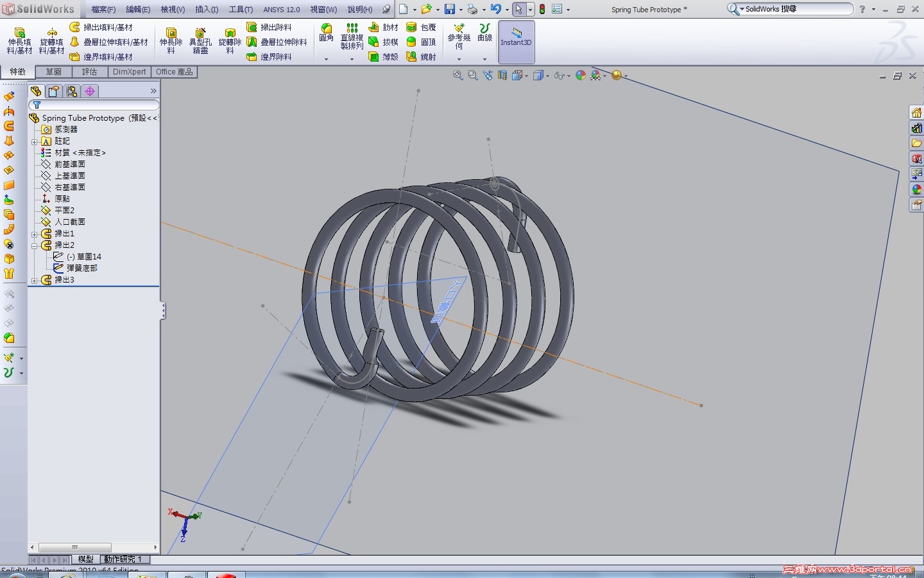Switch to the Office 產品 tab

pyautogui.click(x=175, y=72)
